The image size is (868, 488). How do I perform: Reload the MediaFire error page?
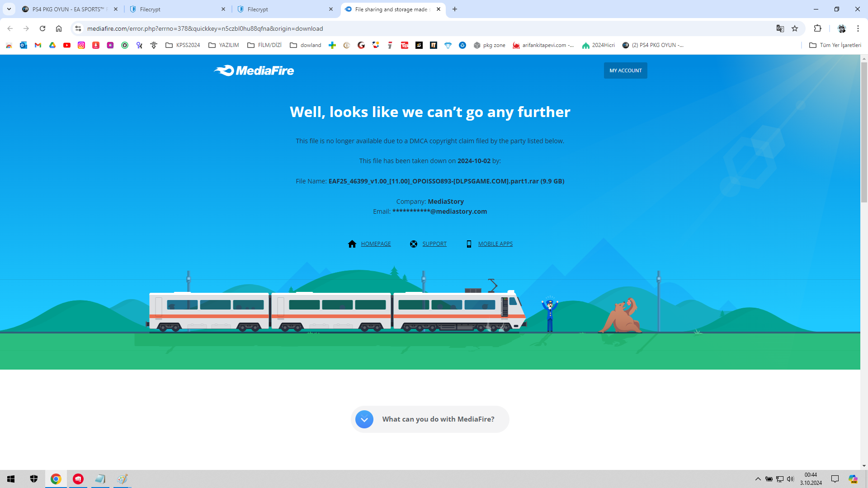tap(42, 28)
